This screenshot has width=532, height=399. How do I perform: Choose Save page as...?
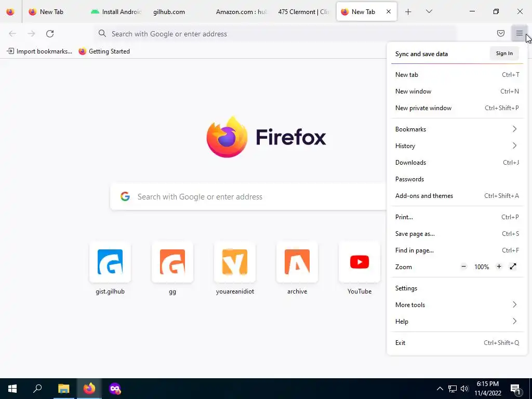(457, 234)
